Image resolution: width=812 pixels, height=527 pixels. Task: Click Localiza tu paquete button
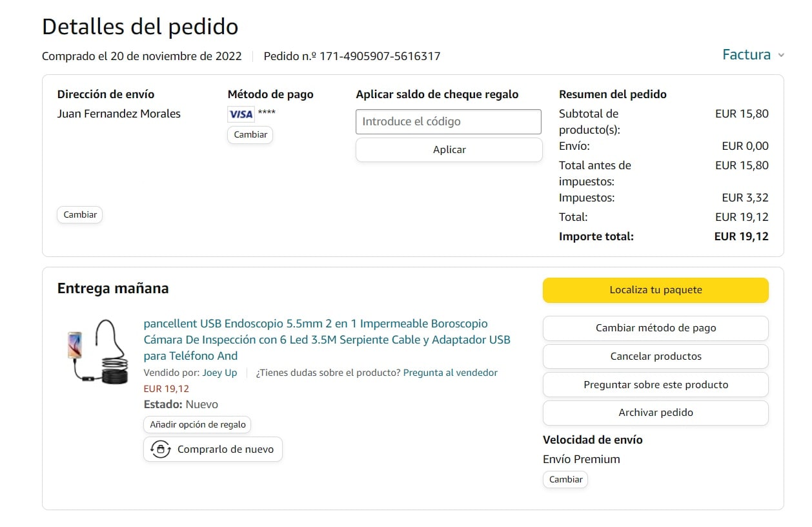pyautogui.click(x=655, y=290)
